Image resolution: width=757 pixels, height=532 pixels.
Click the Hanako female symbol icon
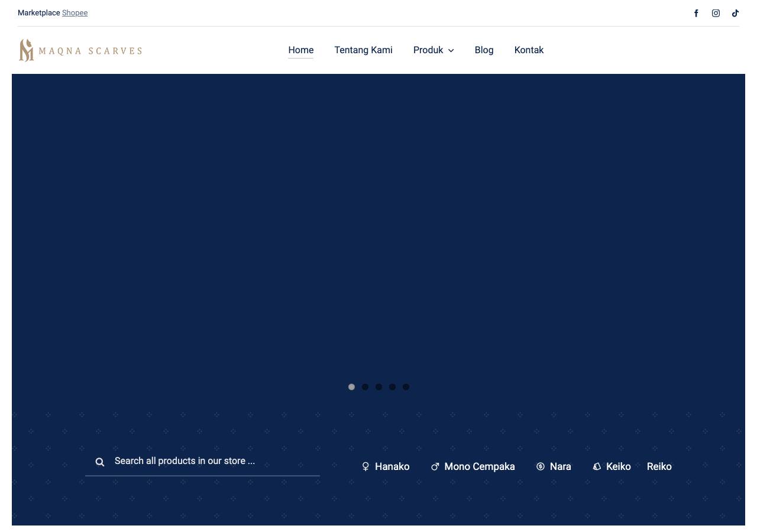coord(365,467)
